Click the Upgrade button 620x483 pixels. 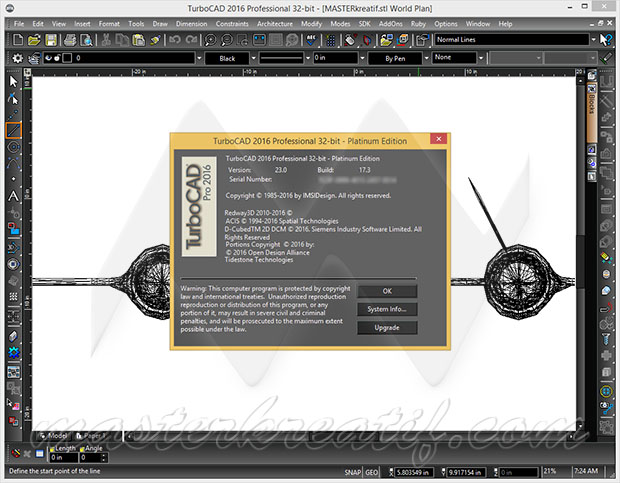387,328
